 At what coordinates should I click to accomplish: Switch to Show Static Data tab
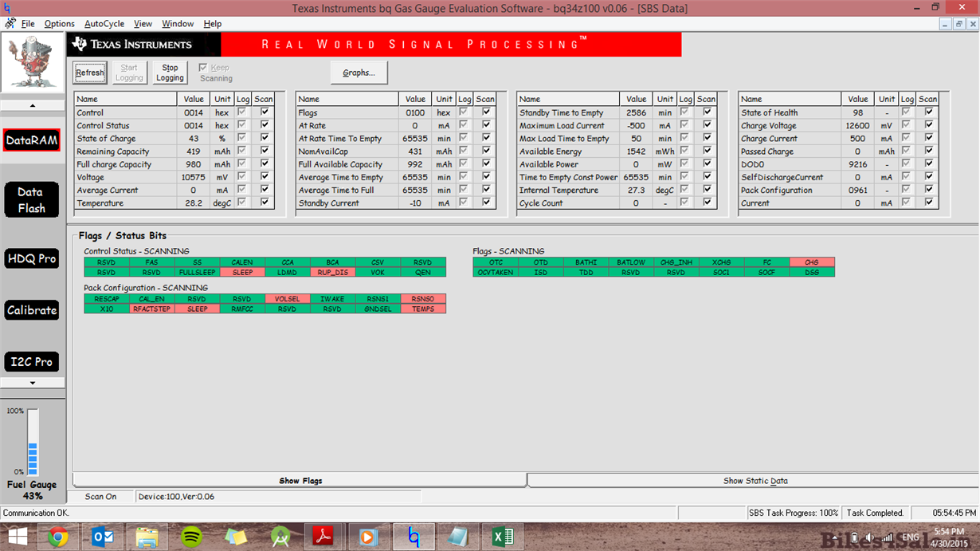pyautogui.click(x=755, y=481)
